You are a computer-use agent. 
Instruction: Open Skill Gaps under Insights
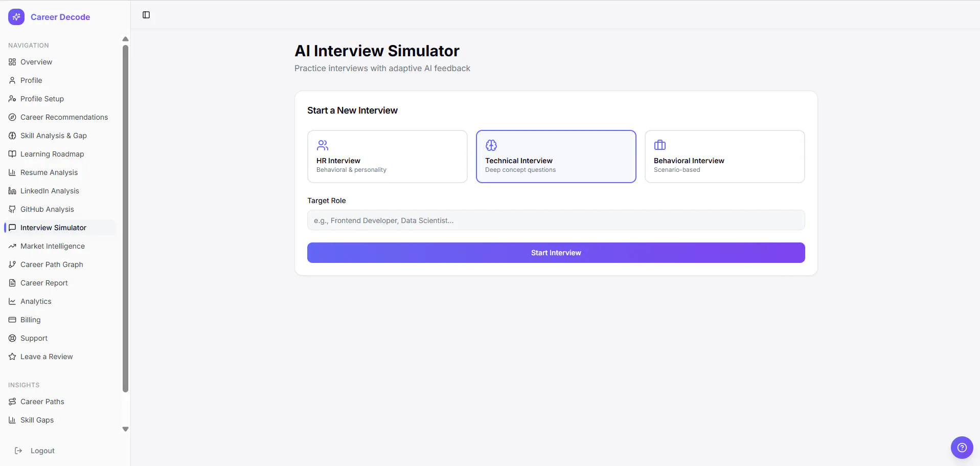(x=60, y=420)
